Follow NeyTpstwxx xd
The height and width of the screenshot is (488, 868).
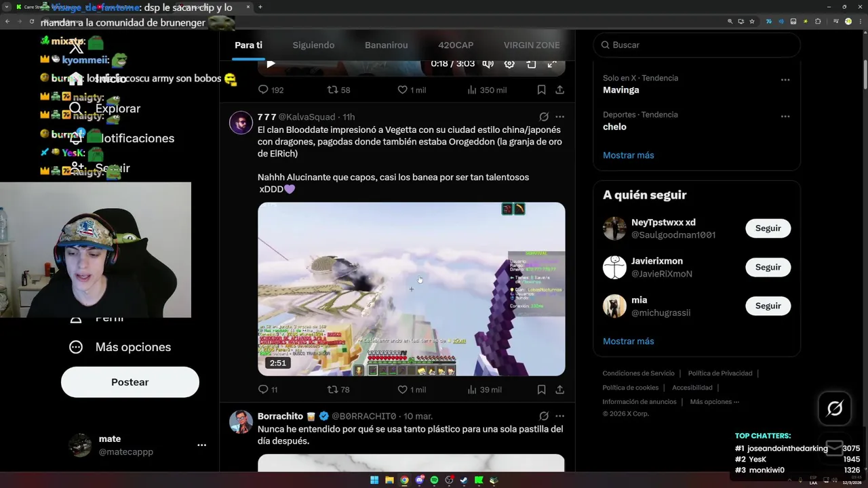click(x=768, y=228)
